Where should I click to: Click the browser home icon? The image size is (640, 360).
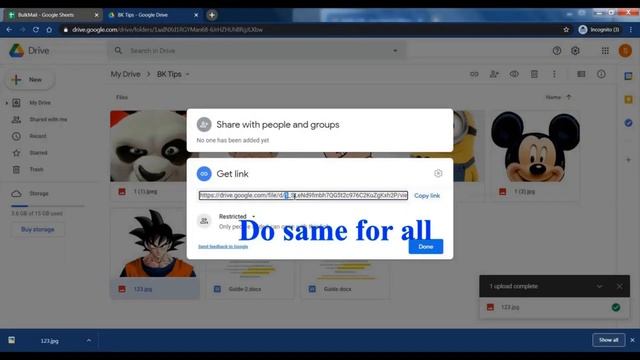(49, 29)
